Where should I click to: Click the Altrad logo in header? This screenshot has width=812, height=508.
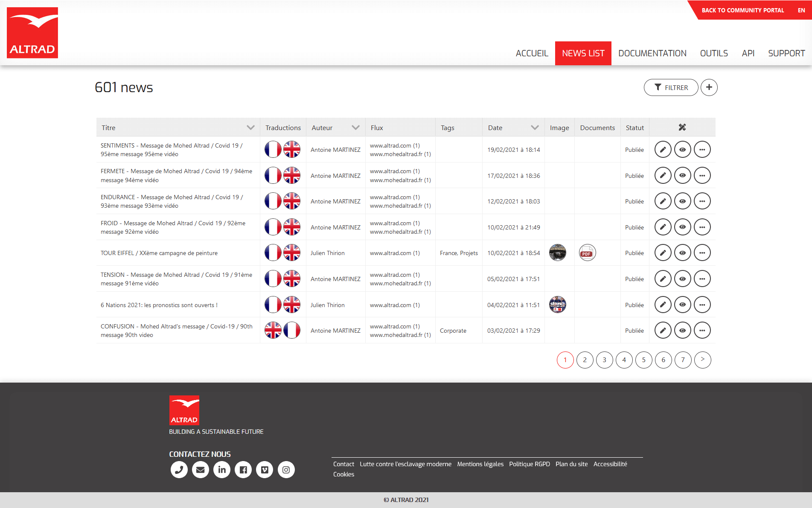(x=32, y=32)
